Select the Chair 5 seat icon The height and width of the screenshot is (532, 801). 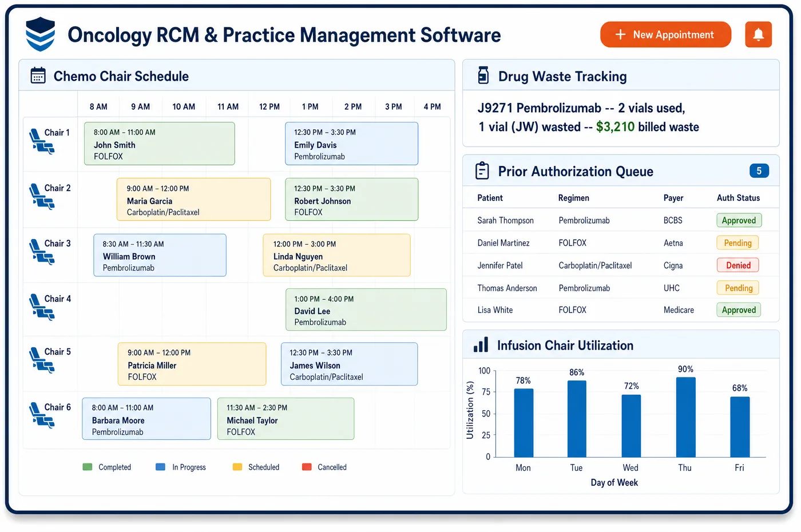coord(42,360)
